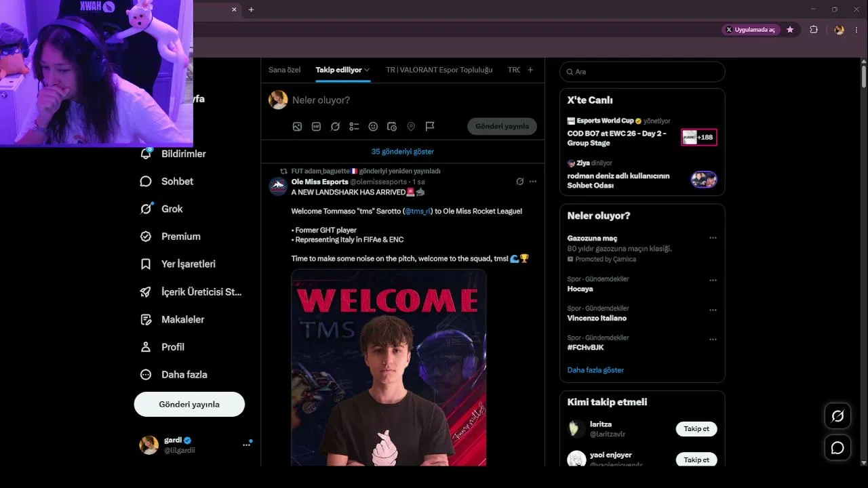This screenshot has height=488, width=868.
Task: Open the @tms_rl mention link
Action: coord(418,211)
